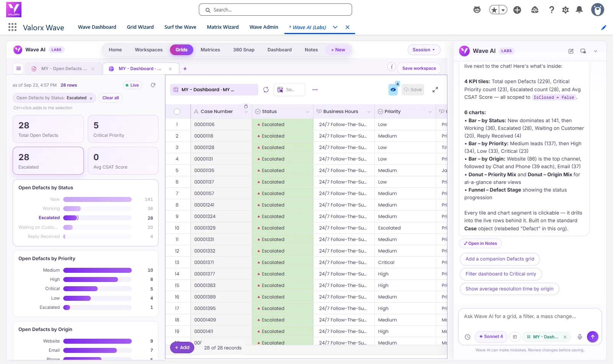
Task: Click Open in Notes
Action: 480,243
